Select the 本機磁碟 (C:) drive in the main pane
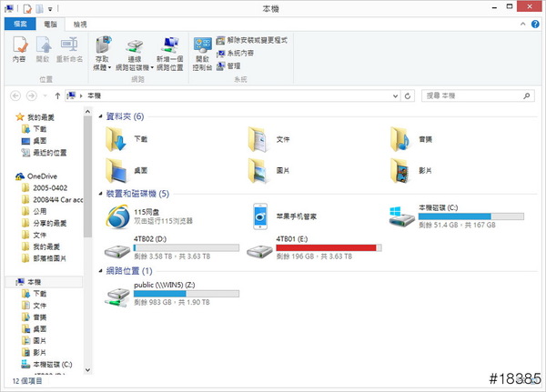Image resolution: width=546 pixels, height=392 pixels. (x=457, y=216)
